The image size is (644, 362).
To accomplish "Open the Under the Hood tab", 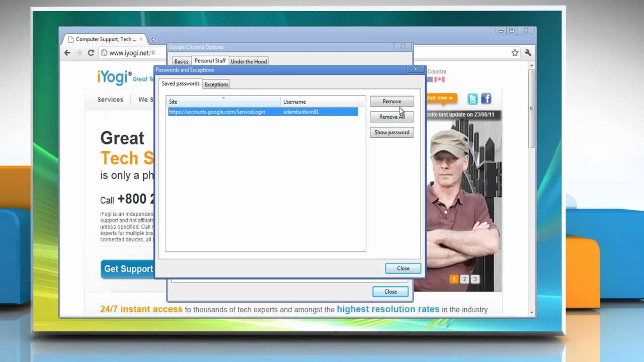I will (249, 61).
